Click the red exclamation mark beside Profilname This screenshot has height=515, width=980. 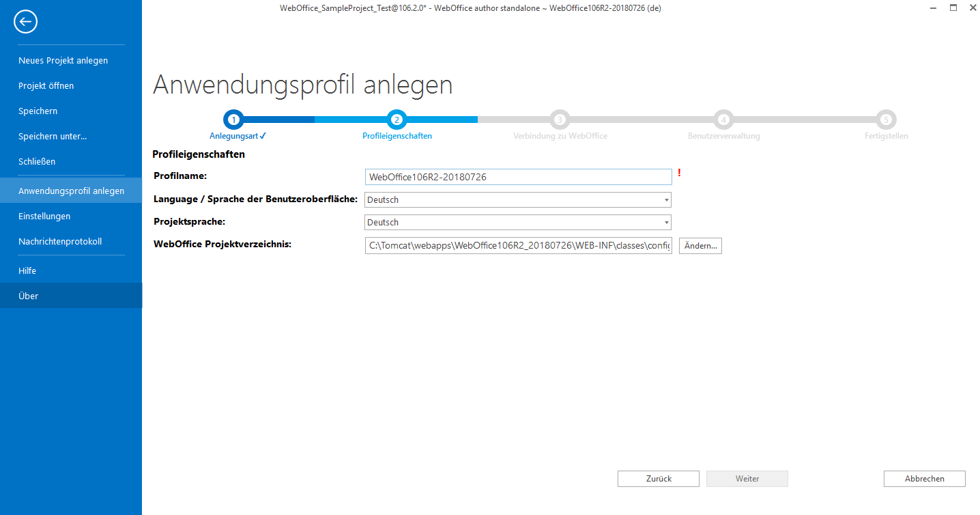[x=679, y=174]
